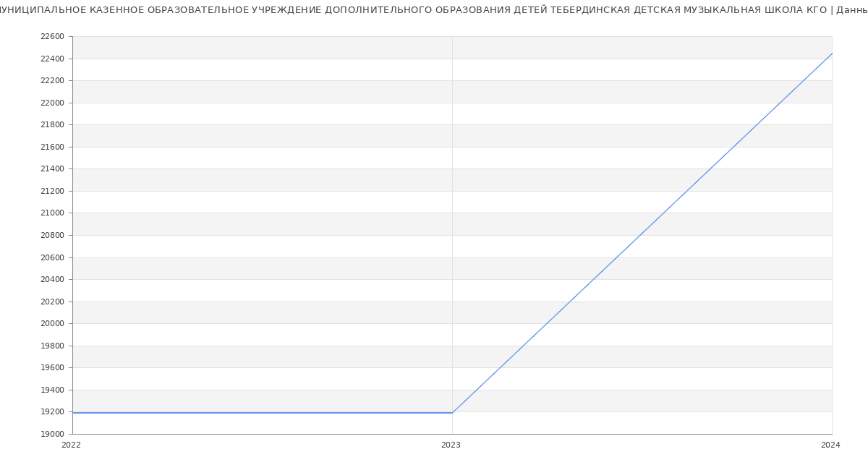Viewport: 868px width, 470px height.
Task: Click the 22400 y-axis label
Action: tap(52, 59)
